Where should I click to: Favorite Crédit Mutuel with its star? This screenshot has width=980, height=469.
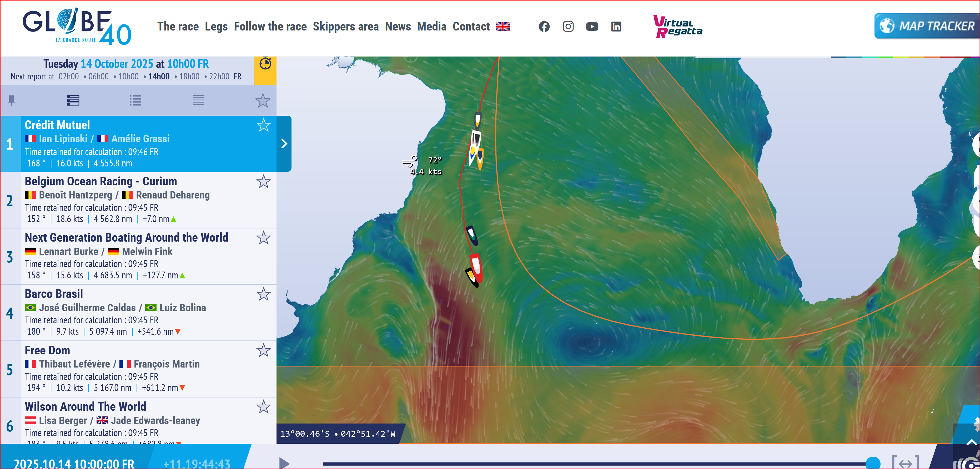click(263, 125)
